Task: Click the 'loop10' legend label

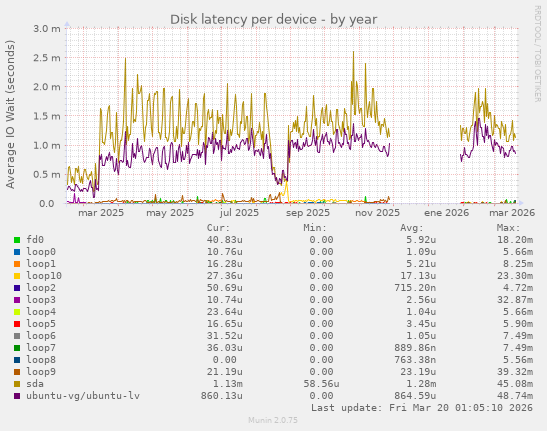Action: point(44,276)
